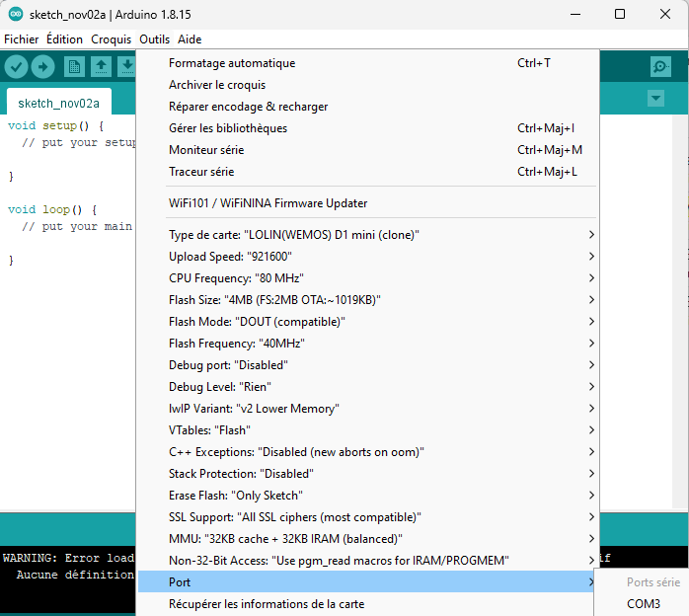Click the Arduino logo in title bar
Screen dimensions: 689x616
16,14
